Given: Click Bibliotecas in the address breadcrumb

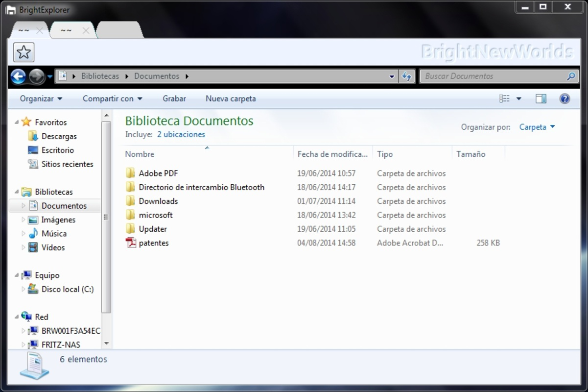Looking at the screenshot, I should tap(100, 76).
